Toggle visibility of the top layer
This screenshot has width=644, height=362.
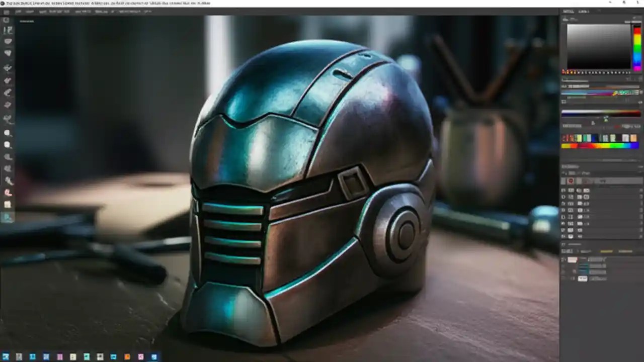pyautogui.click(x=563, y=260)
